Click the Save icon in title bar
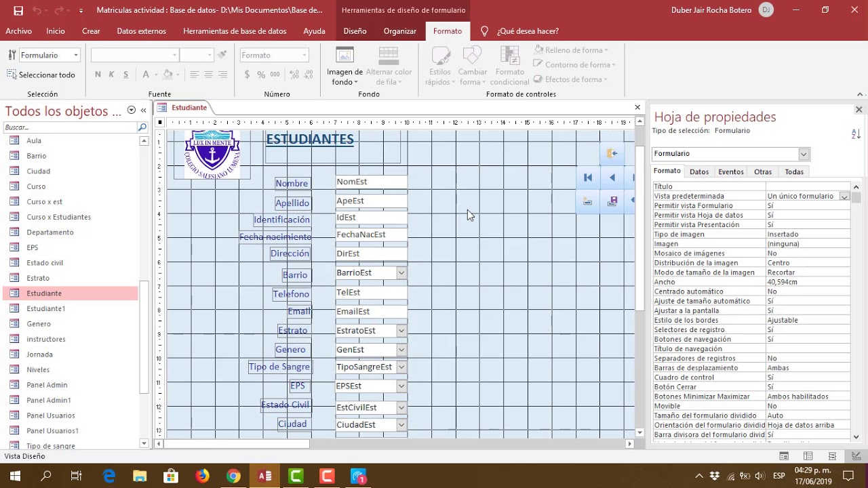The image size is (868, 488). click(18, 10)
